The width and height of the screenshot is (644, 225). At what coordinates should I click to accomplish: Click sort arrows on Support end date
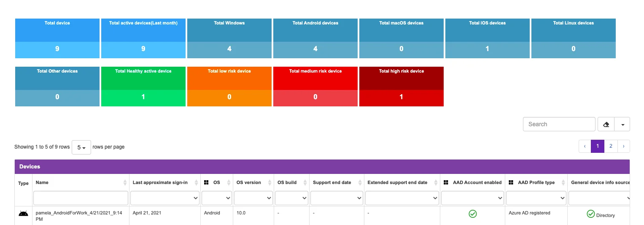pyautogui.click(x=359, y=183)
